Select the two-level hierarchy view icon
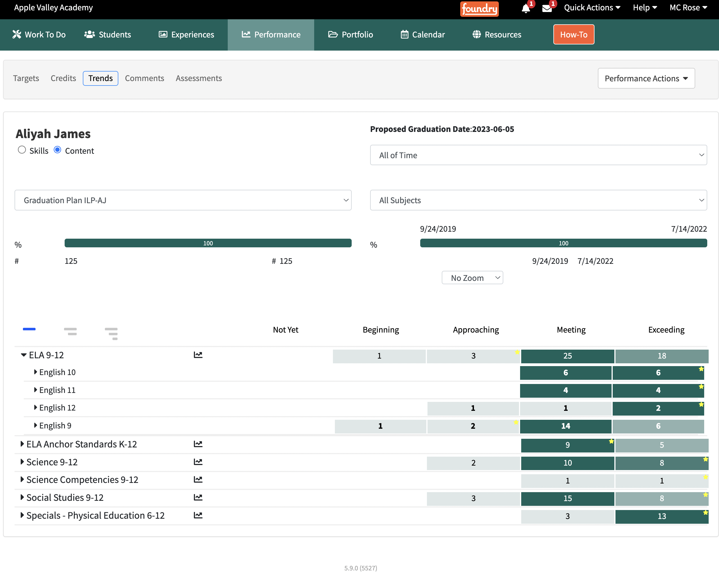Screen dimensions: 719x588 pos(70,331)
